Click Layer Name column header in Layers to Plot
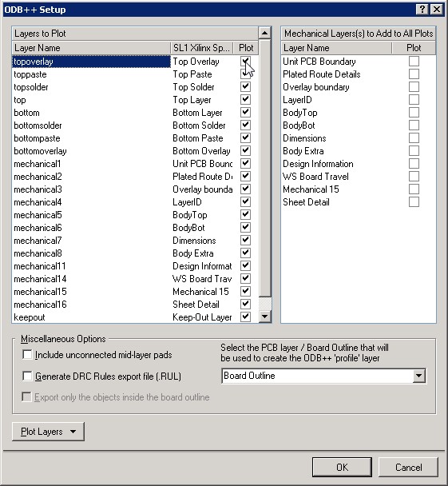The width and height of the screenshot is (448, 486). [x=91, y=48]
